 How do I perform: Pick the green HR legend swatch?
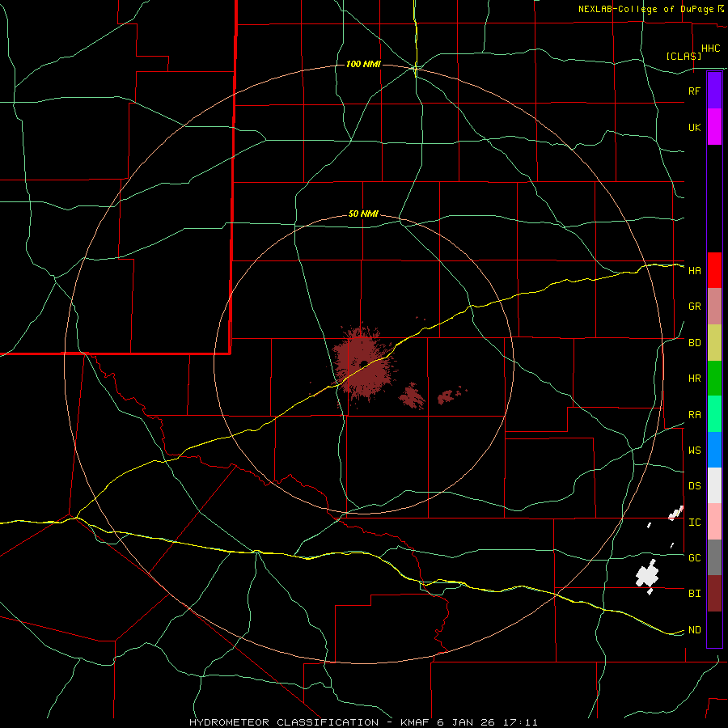pos(714,379)
